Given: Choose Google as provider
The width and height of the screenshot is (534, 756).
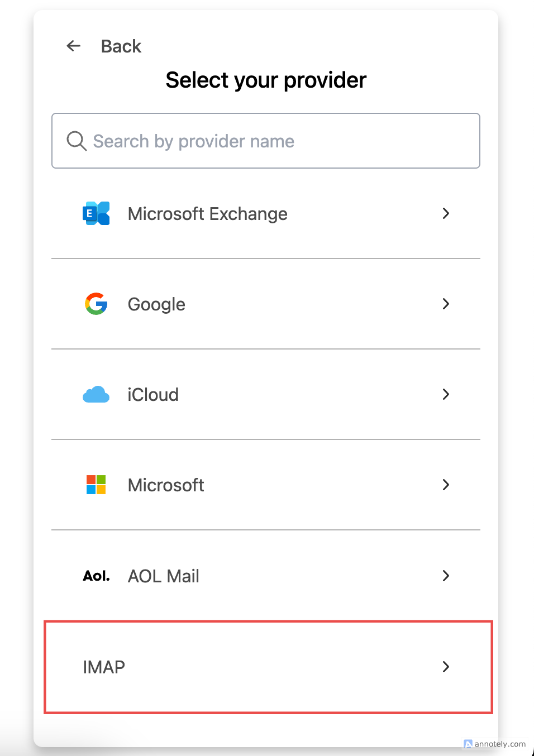Looking at the screenshot, I should click(156, 304).
